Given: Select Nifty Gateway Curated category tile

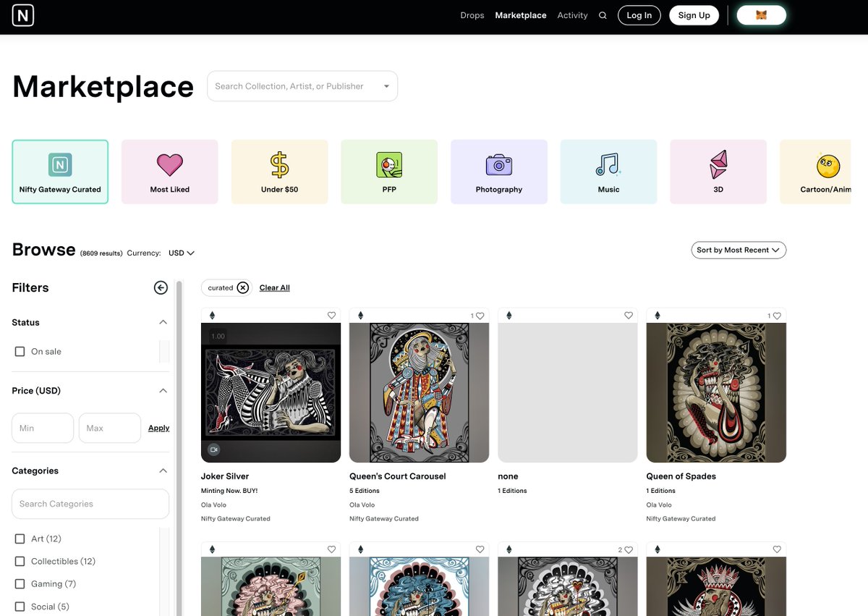Looking at the screenshot, I should (60, 172).
